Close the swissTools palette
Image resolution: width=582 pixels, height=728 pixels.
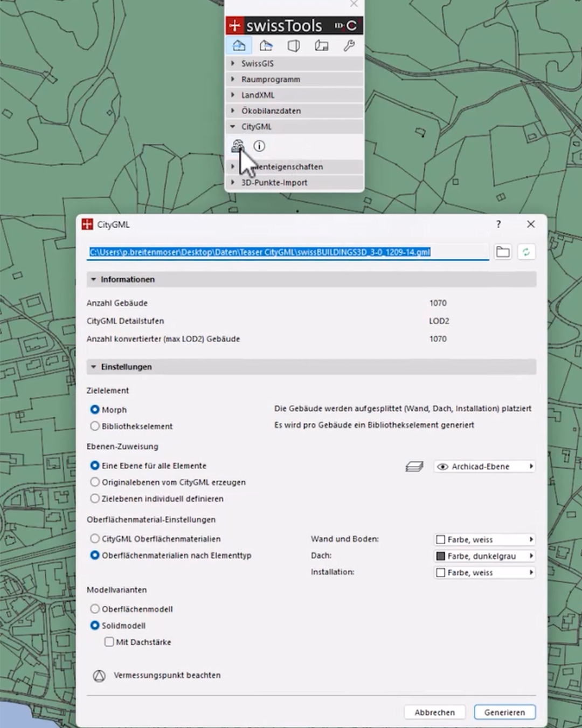[354, 4]
